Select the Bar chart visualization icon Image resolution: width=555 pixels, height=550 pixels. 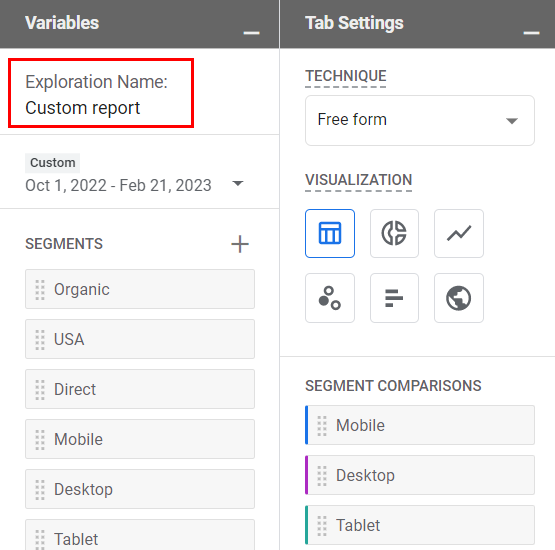(x=394, y=298)
